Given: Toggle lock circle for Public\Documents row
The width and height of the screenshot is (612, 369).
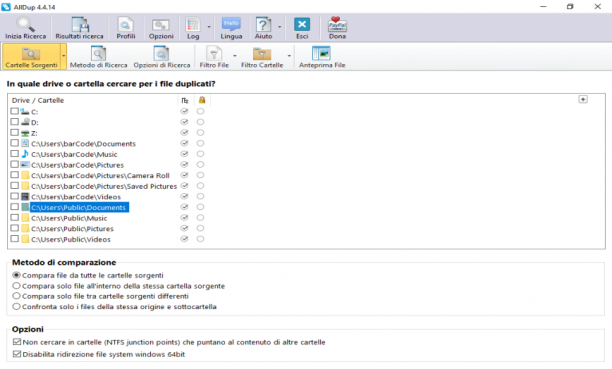Looking at the screenshot, I should click(x=200, y=207).
